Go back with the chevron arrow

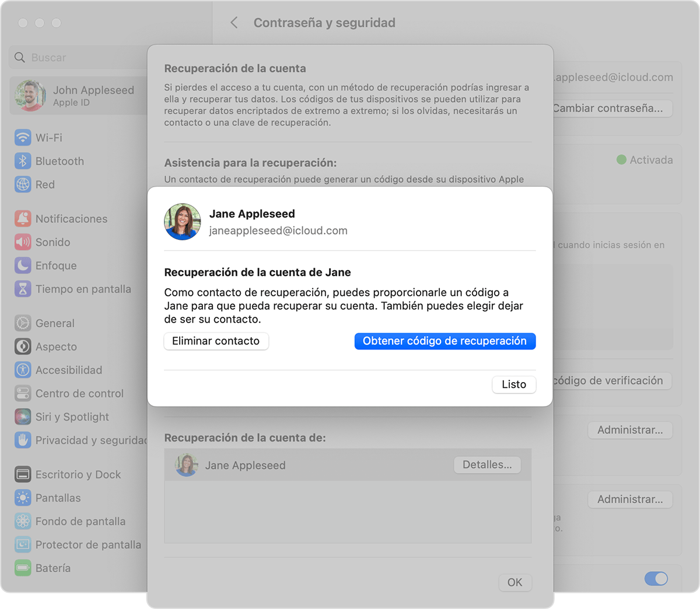235,23
